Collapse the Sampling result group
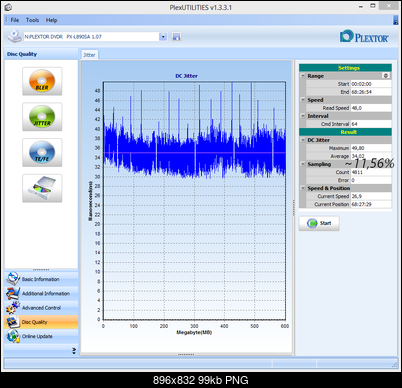The image size is (402, 388). point(303,164)
